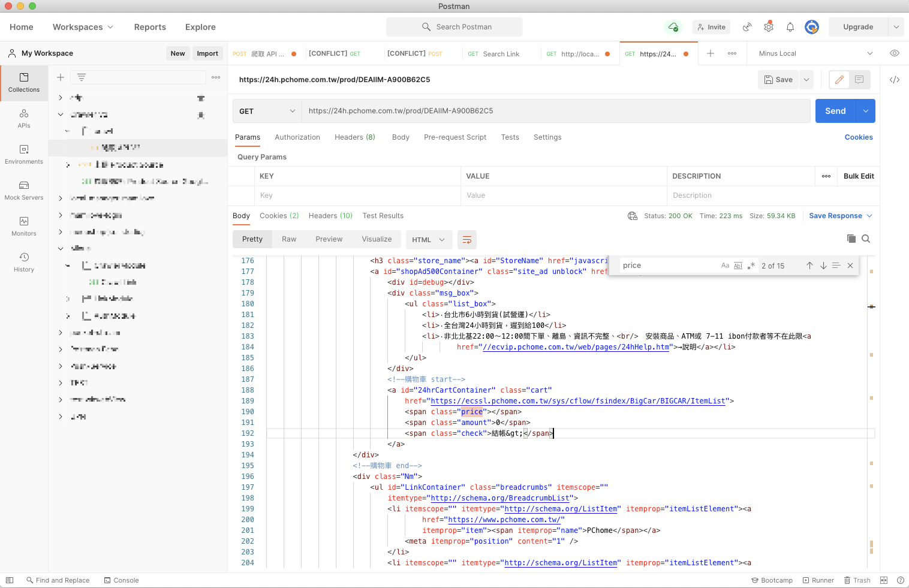
Task: Open the History sidebar panel
Action: (x=24, y=263)
